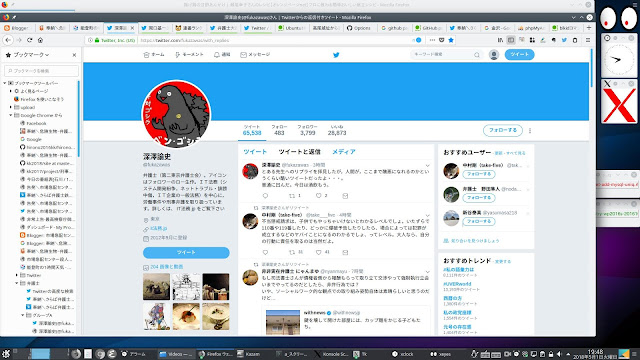Viewport: 640px width, 360px height.
Task: Follow suggested user 弁護士 野田隼人
Action: click(x=479, y=198)
